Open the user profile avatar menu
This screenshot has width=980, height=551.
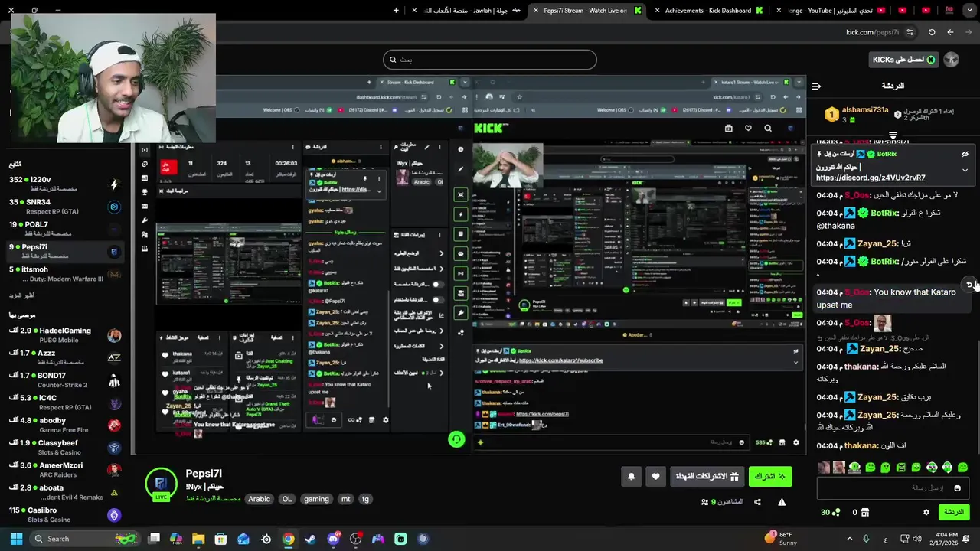pyautogui.click(x=951, y=60)
